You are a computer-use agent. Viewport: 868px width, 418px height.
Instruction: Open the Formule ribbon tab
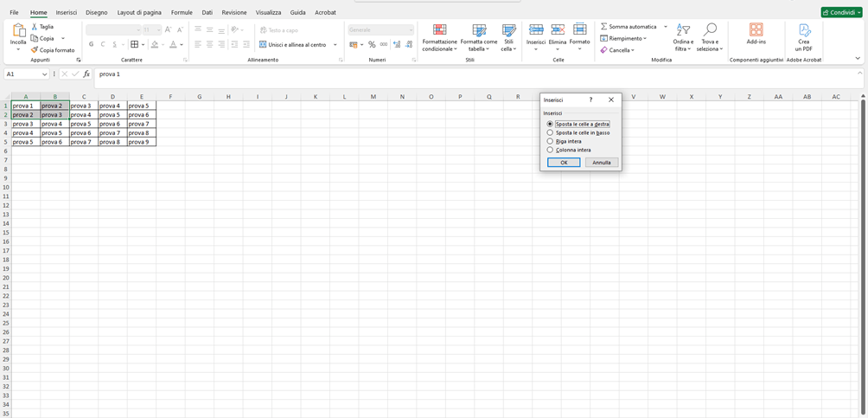[182, 13]
